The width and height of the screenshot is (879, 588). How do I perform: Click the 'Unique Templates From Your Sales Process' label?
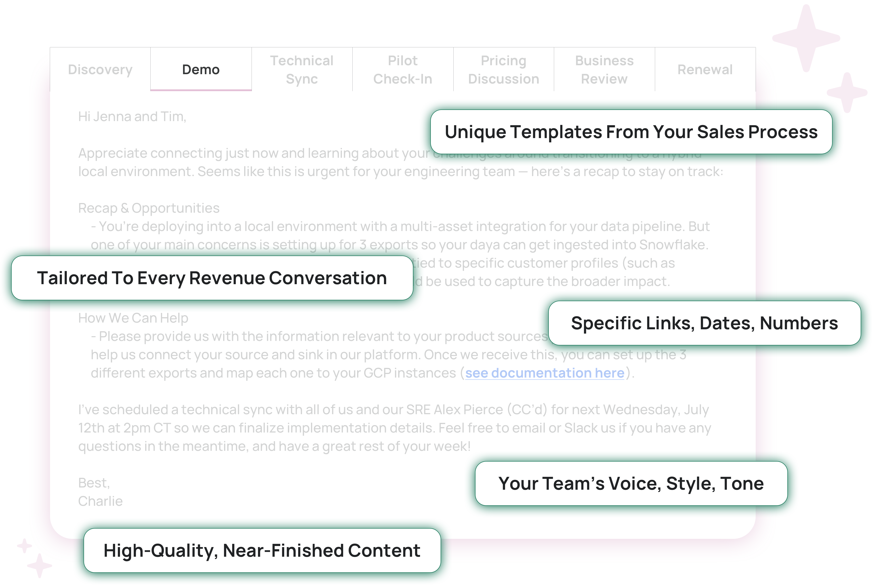tap(631, 132)
